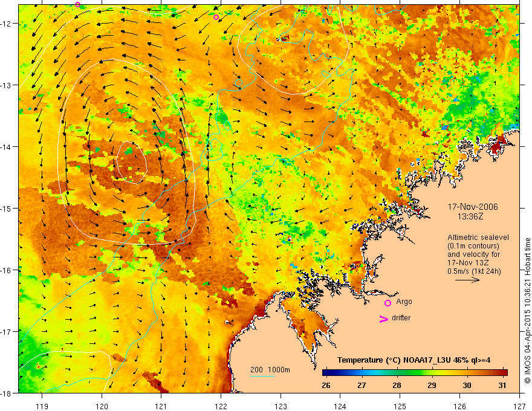Image resolution: width=532 pixels, height=411 pixels.
Task: Click the temperature color bar
Action: coord(415,372)
